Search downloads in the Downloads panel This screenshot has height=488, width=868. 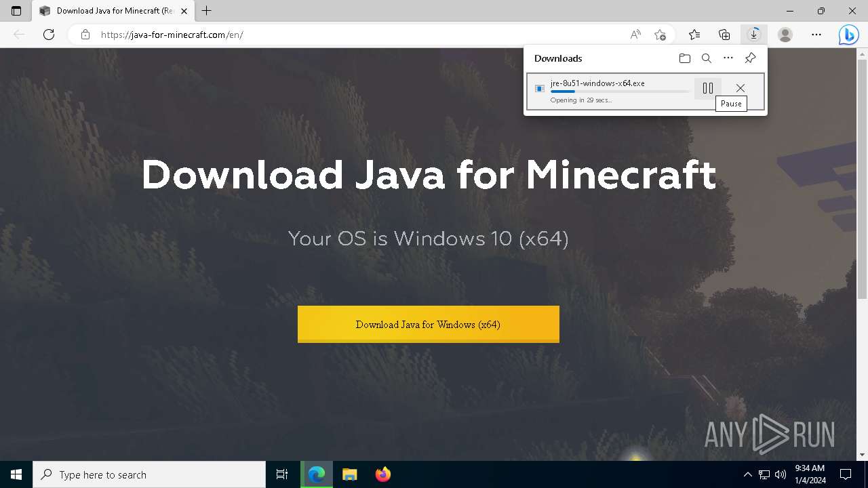pyautogui.click(x=707, y=58)
